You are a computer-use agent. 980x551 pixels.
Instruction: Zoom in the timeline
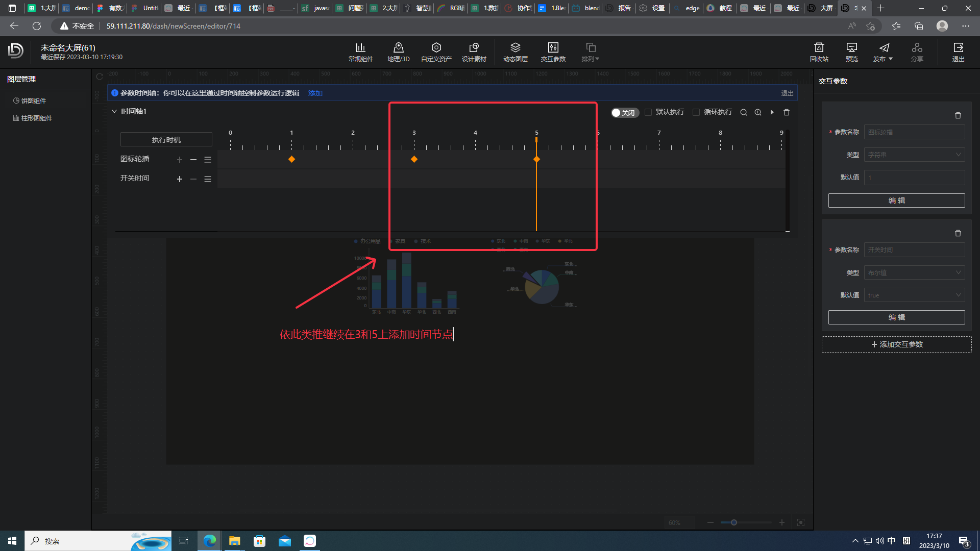click(758, 112)
